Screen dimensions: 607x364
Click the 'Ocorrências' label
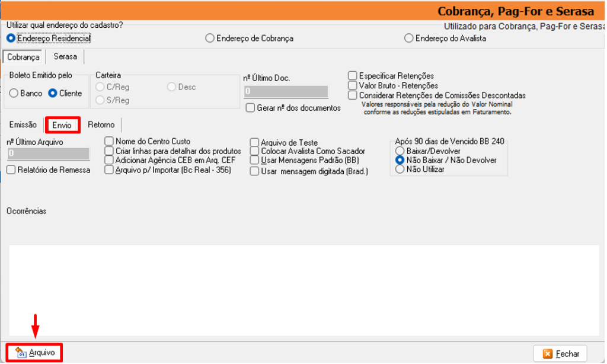(26, 211)
